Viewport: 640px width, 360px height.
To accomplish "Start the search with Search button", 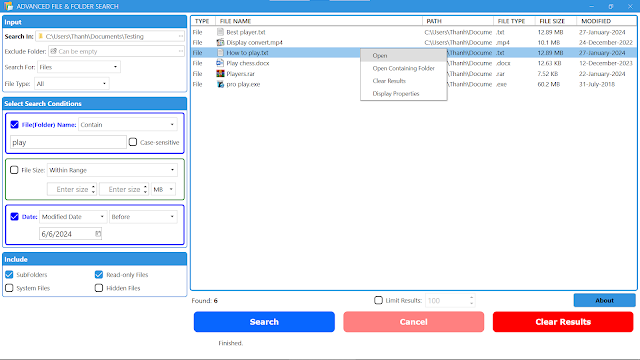I will pyautogui.click(x=264, y=322).
